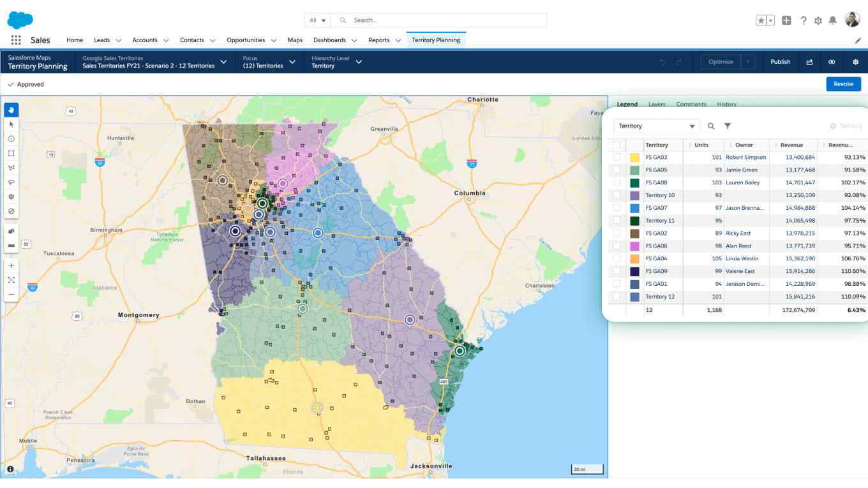Open the Territory Planning tab
868x488 pixels.
pos(436,40)
